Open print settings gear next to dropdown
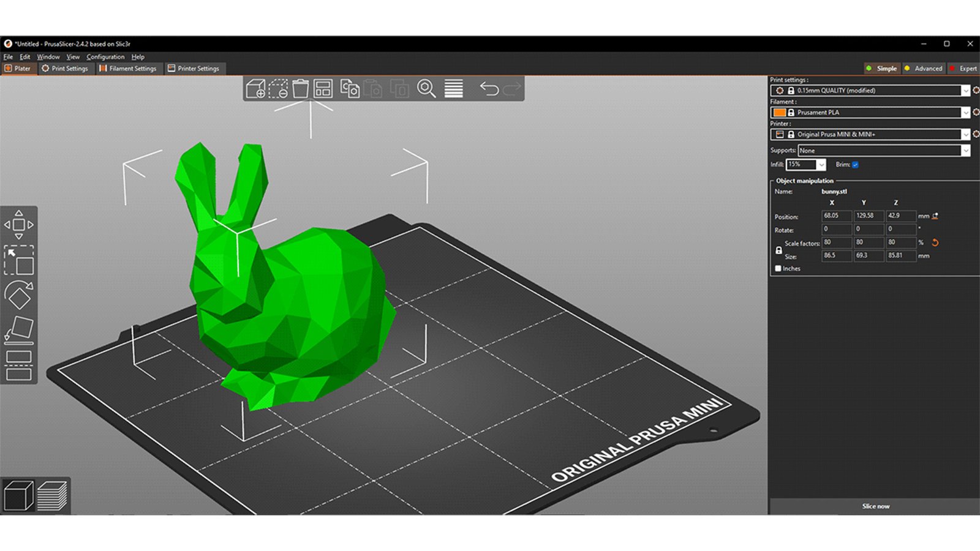Viewport: 980px width, 551px height. 976,90
